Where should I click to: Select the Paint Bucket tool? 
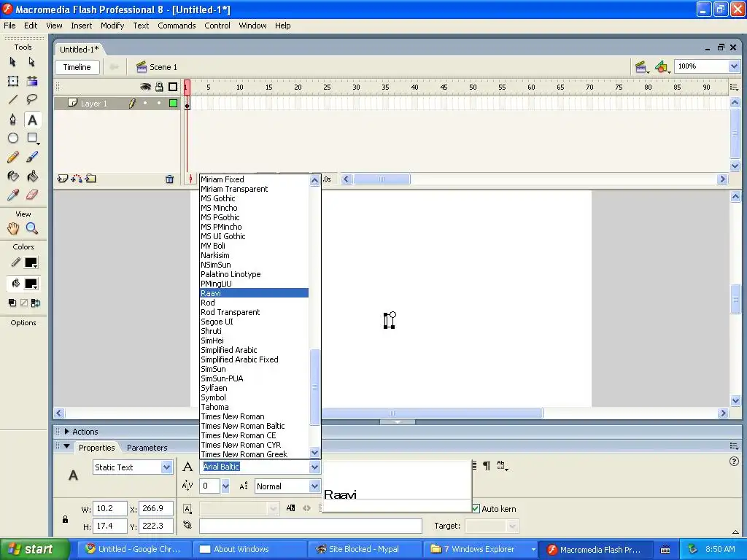point(32,176)
